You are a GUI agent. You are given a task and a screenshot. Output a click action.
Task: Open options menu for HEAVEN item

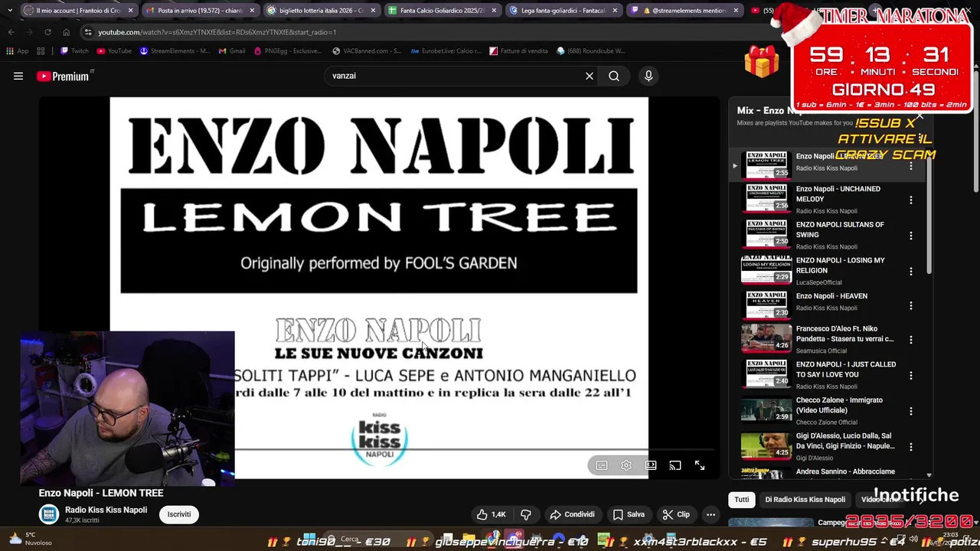point(911,305)
